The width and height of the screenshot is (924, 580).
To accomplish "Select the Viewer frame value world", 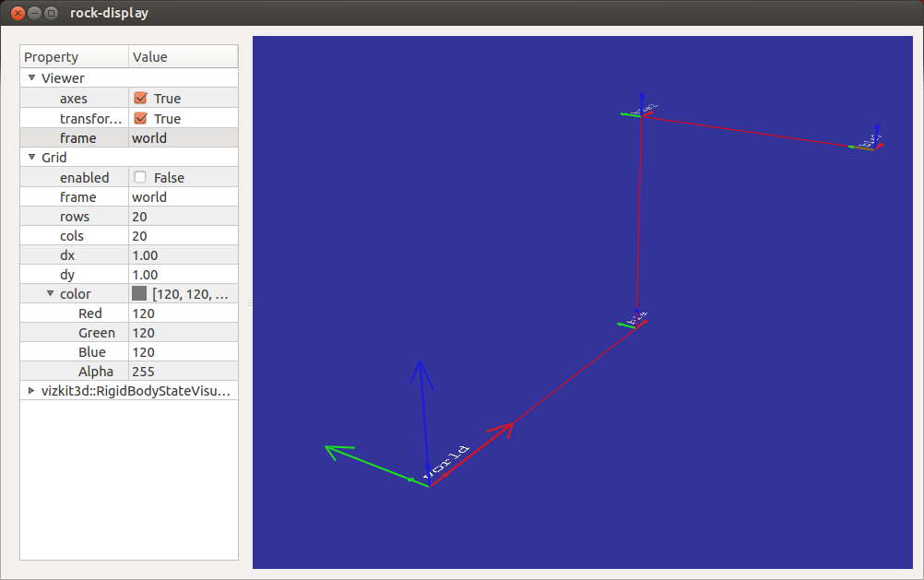I will [184, 138].
